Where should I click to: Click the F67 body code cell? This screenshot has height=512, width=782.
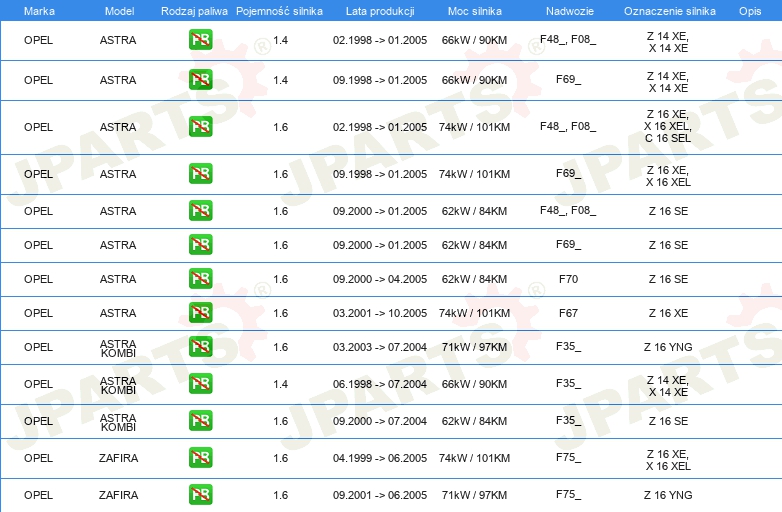[x=568, y=313]
